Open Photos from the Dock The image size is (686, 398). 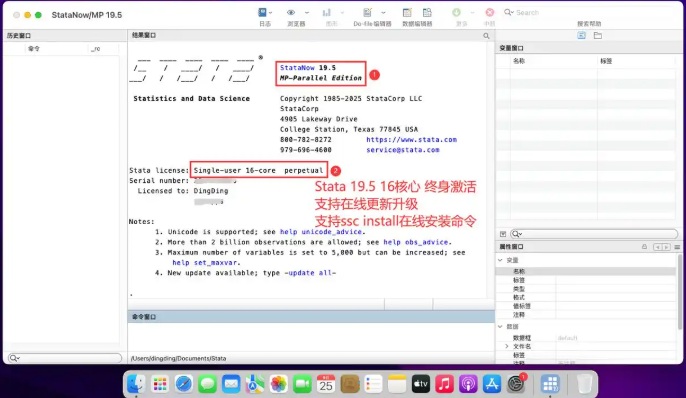[278, 384]
